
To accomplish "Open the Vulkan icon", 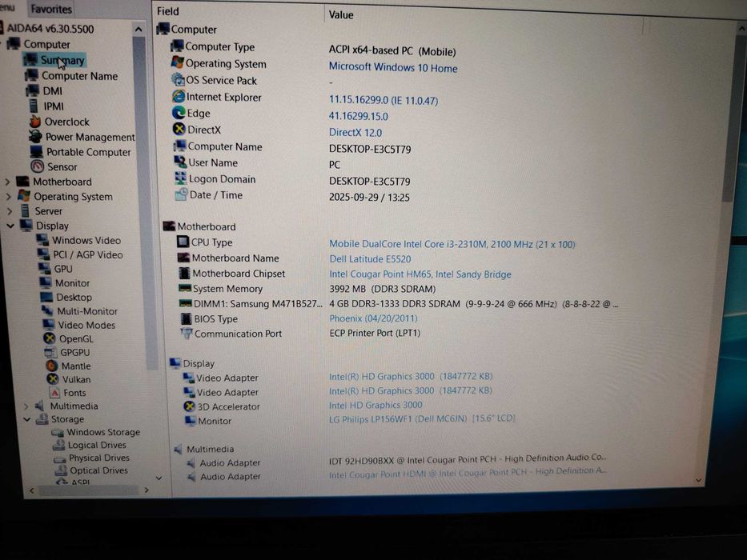I will (x=53, y=379).
